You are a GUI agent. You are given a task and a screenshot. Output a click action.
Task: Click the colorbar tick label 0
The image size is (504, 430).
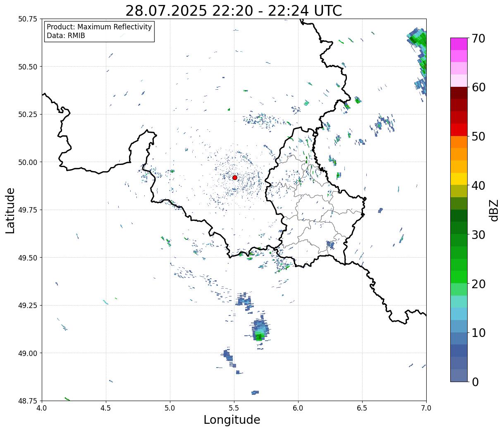pos(475,382)
